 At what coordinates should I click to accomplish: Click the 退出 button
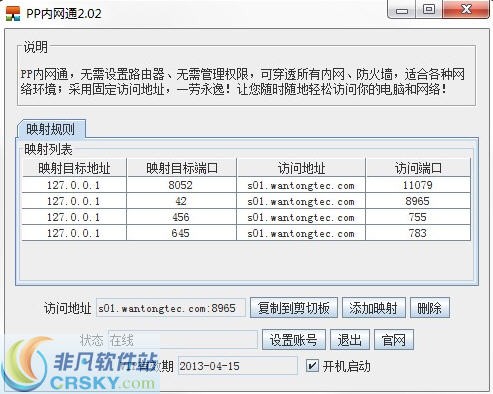click(x=350, y=340)
